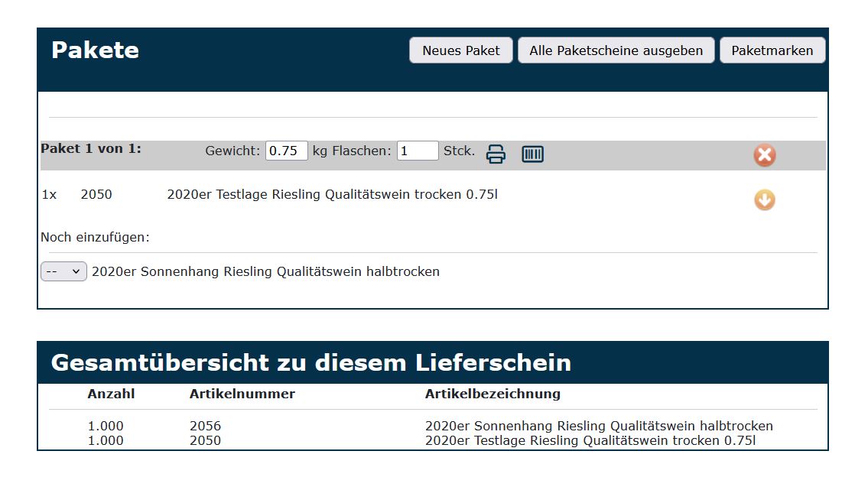Click the Neues Paket button
This screenshot has height=477, width=868.
460,50
